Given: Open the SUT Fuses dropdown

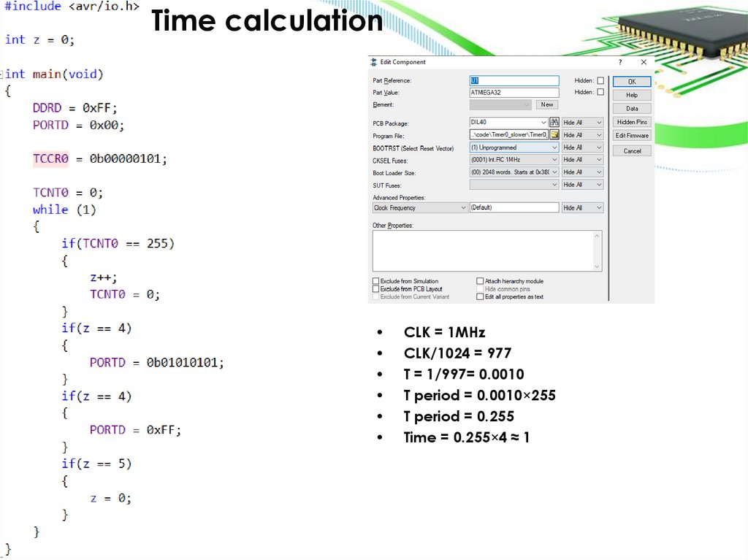Looking at the screenshot, I should click(x=514, y=185).
